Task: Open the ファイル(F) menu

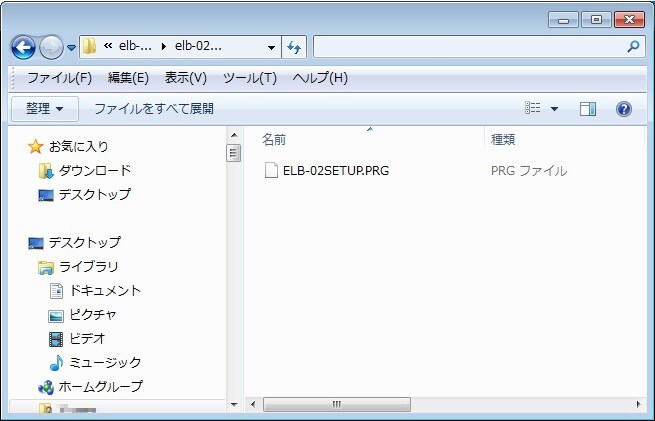Action: tap(59, 77)
